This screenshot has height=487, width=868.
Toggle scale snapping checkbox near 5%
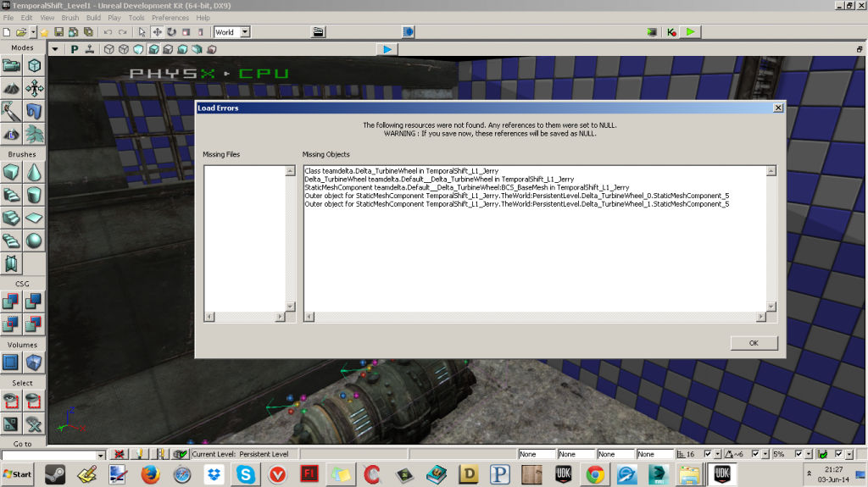tap(798, 454)
